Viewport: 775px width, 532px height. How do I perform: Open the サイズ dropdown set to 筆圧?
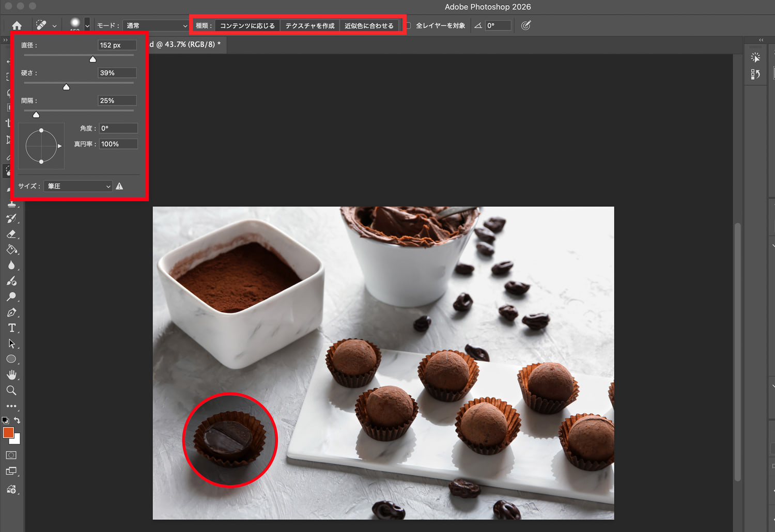tap(78, 186)
